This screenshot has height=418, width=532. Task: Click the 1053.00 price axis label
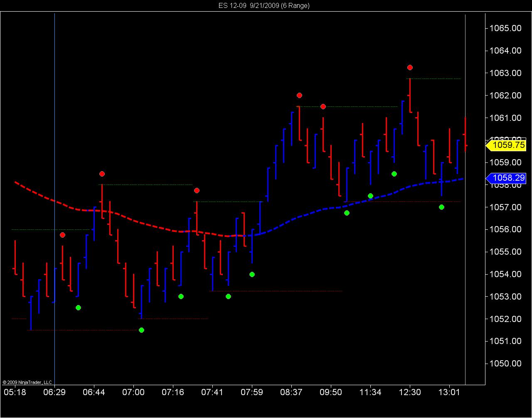(x=505, y=297)
